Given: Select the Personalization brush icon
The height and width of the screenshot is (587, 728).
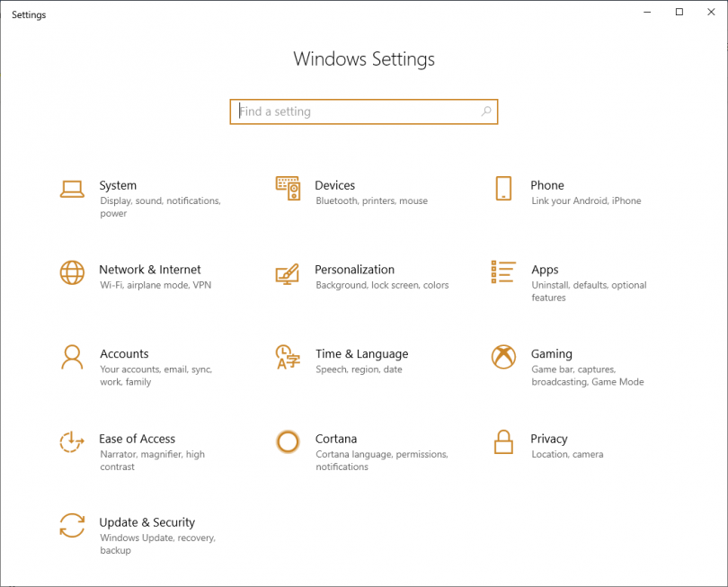Looking at the screenshot, I should (x=288, y=274).
